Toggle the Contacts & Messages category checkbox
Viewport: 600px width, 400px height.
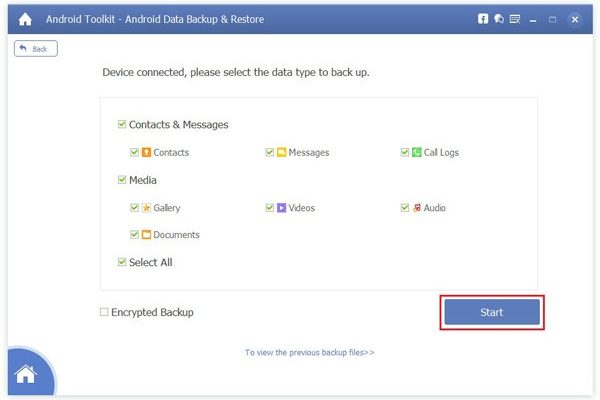121,125
